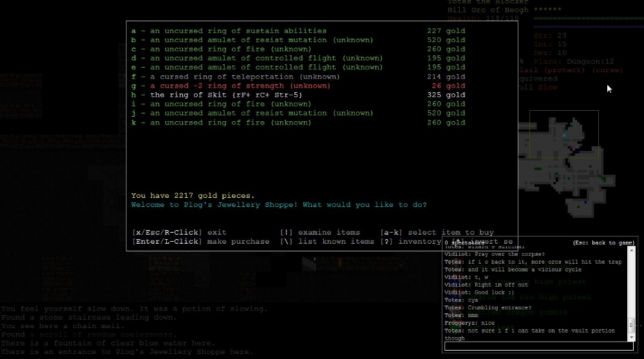
Task: Click the 227 gold price
Action: (446, 31)
